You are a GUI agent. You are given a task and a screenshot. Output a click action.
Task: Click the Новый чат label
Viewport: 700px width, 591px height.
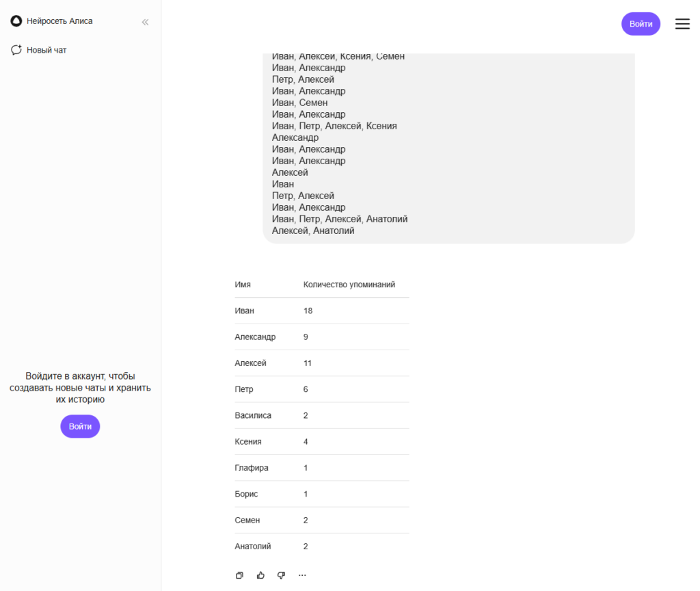click(x=46, y=50)
